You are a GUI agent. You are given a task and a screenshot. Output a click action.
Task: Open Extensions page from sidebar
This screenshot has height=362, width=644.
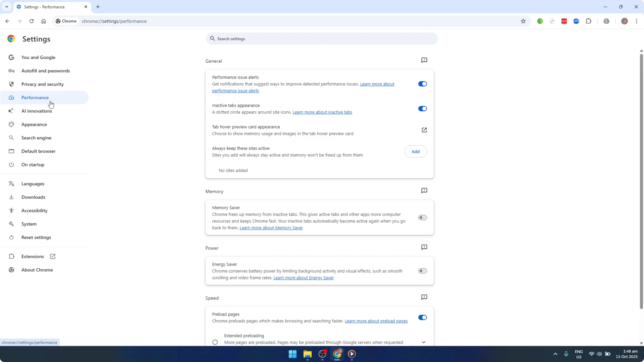[x=44, y=257]
